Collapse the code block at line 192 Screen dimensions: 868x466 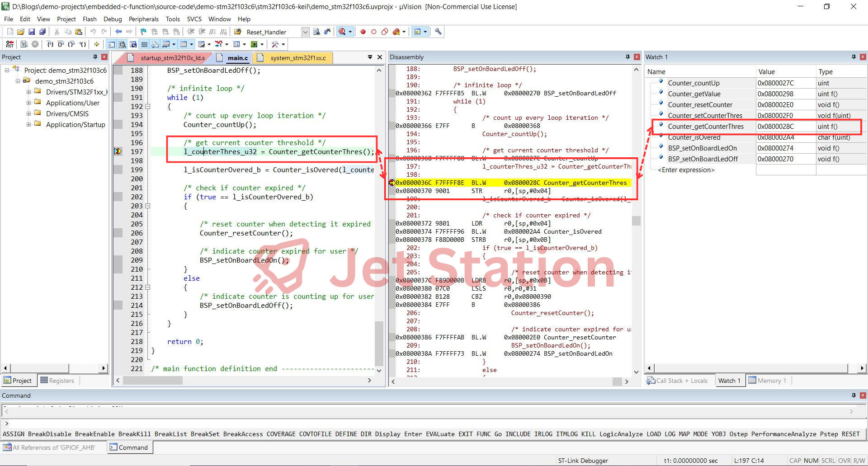coord(147,107)
